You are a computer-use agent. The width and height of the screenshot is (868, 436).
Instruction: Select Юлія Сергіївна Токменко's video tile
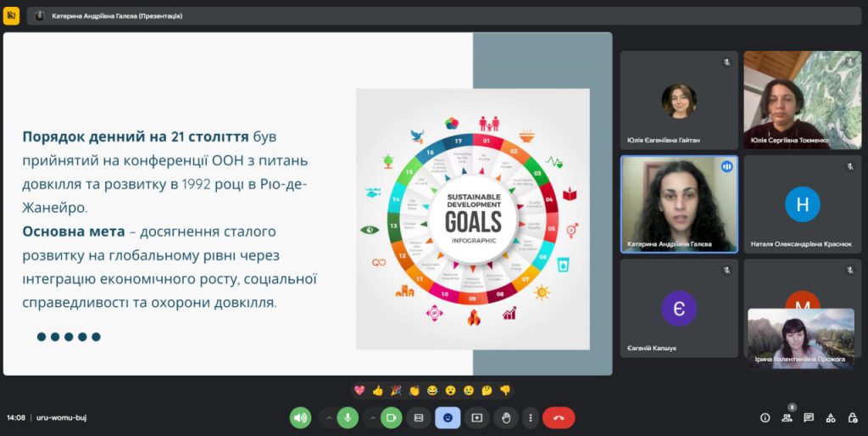click(x=802, y=100)
